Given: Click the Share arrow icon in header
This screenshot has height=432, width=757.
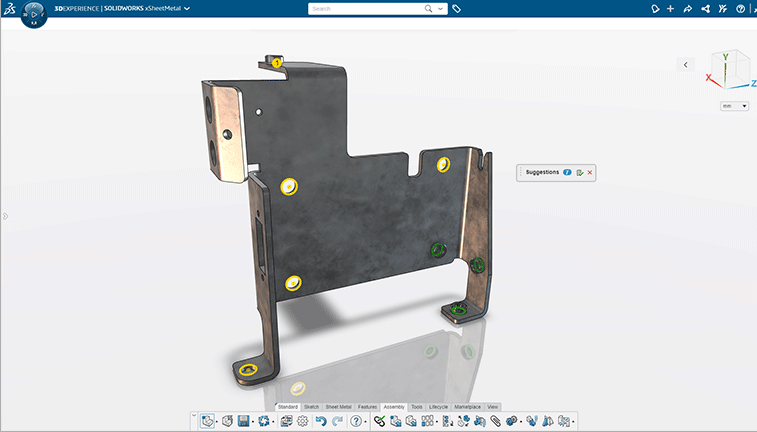Looking at the screenshot, I should (x=687, y=8).
